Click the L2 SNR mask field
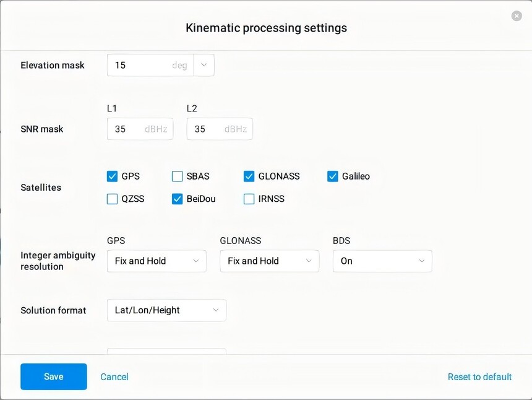The height and width of the screenshot is (400, 532). point(220,129)
